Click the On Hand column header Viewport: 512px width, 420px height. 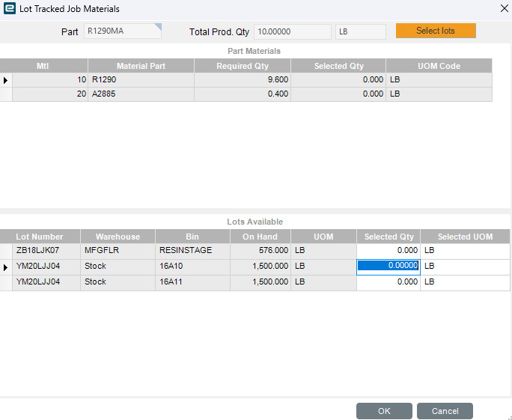[260, 237]
